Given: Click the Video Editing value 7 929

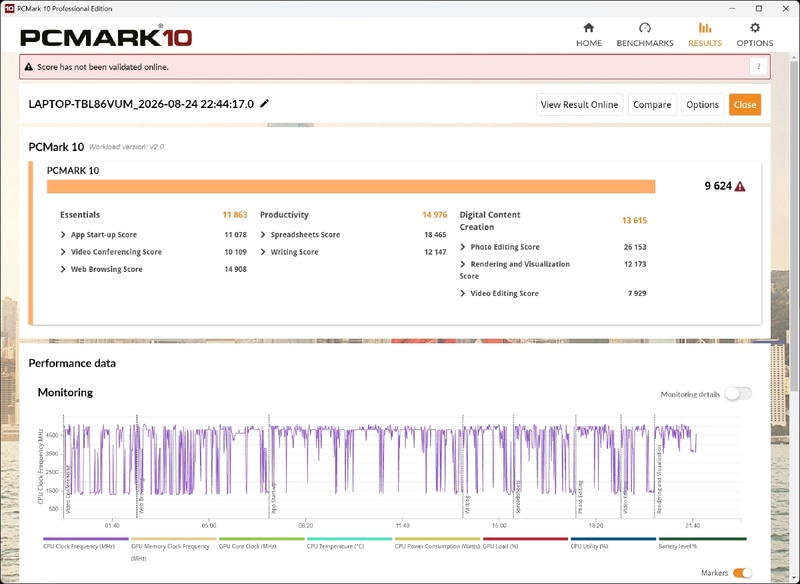Looking at the screenshot, I should pyautogui.click(x=637, y=293).
